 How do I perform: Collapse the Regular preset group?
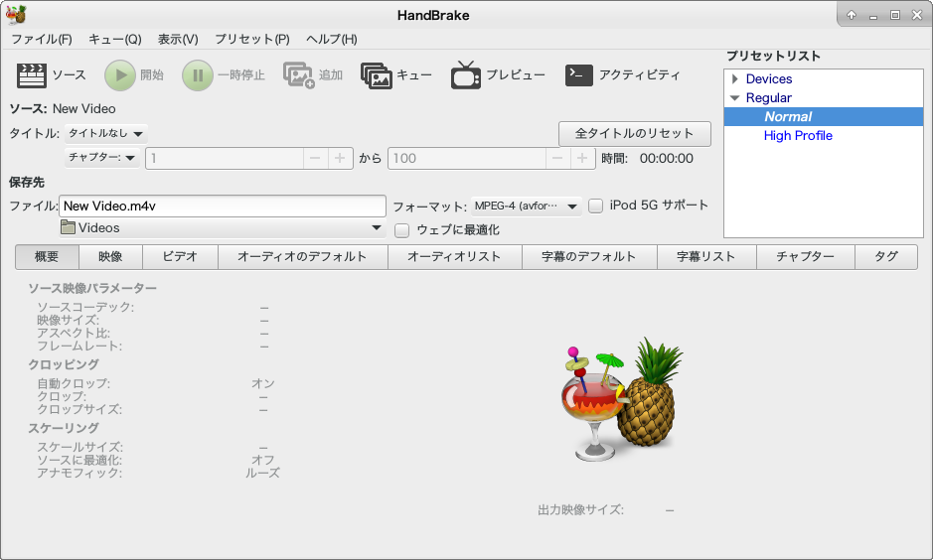tap(735, 98)
